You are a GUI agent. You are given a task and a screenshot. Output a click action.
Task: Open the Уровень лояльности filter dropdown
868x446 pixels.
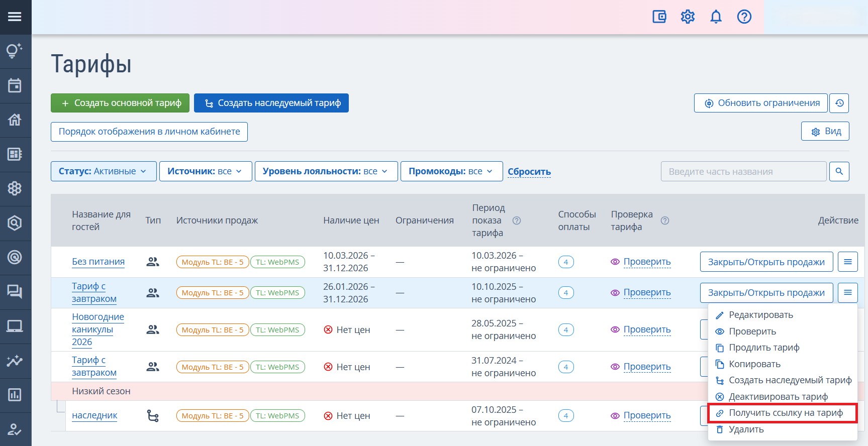[x=326, y=171]
